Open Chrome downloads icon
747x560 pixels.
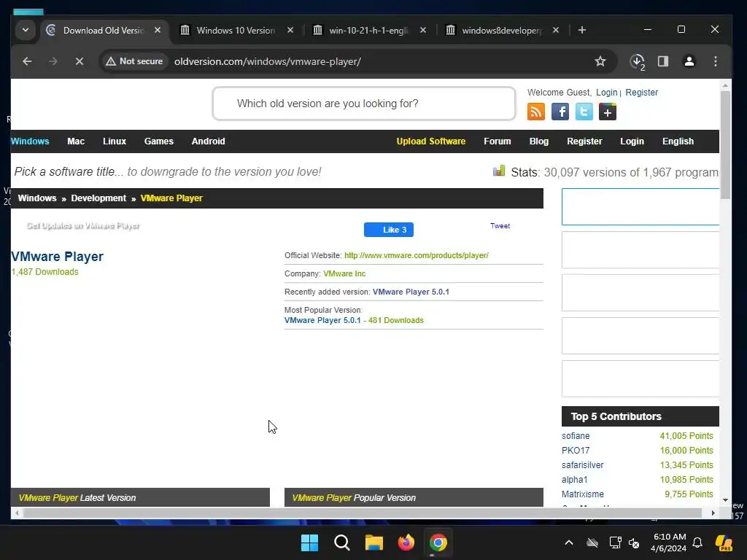637,61
